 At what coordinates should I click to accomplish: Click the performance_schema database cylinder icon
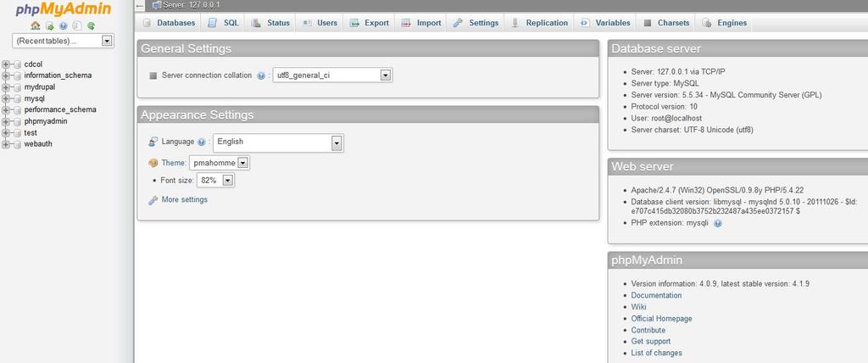18,109
